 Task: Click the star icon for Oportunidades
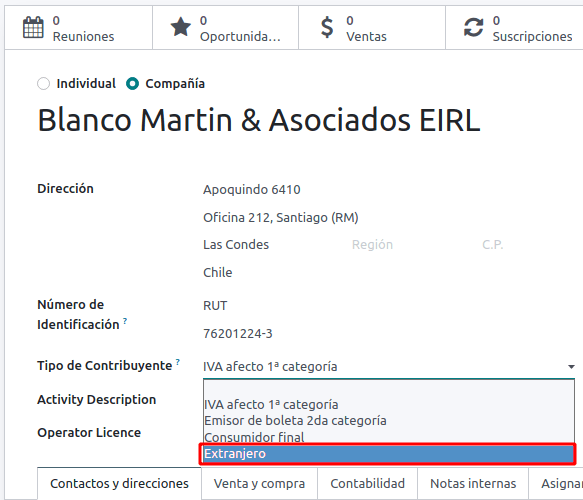[x=181, y=27]
